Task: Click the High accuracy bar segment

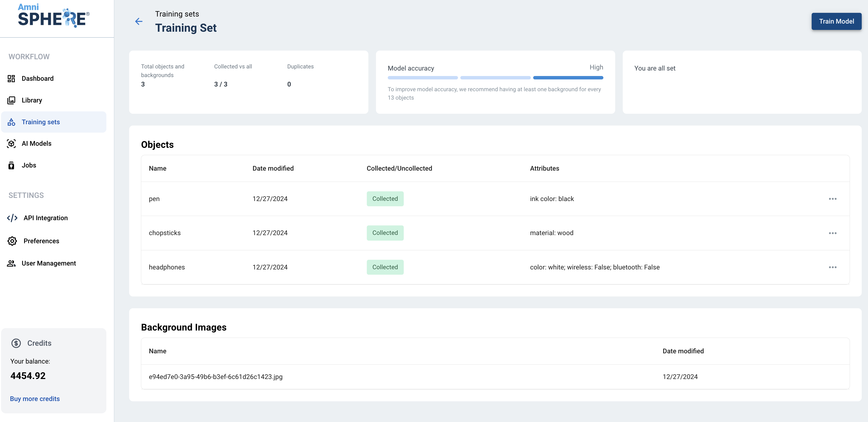Action: 568,78
